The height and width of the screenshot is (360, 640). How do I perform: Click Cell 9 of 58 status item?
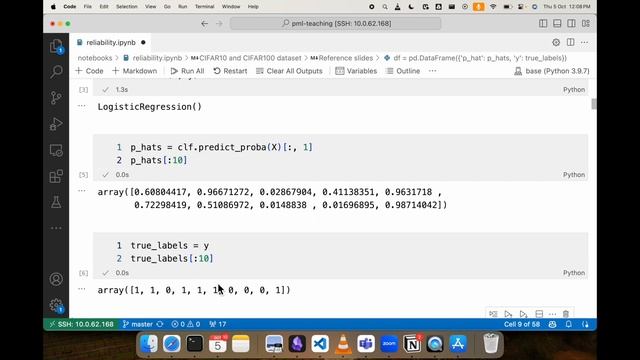point(522,324)
